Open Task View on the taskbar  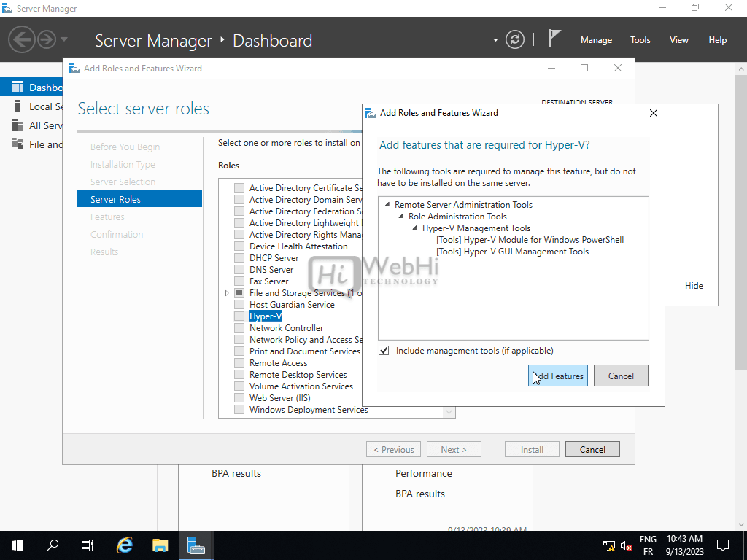click(x=88, y=545)
